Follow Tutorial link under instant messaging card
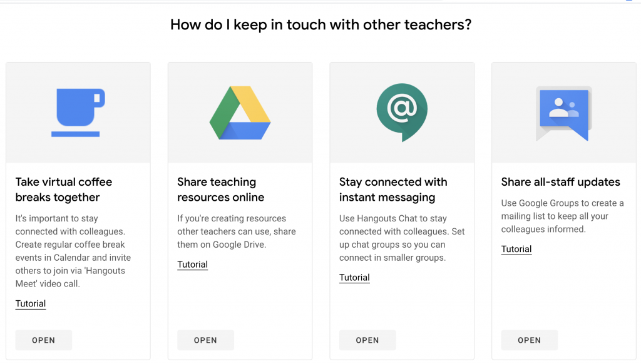 [x=354, y=278]
